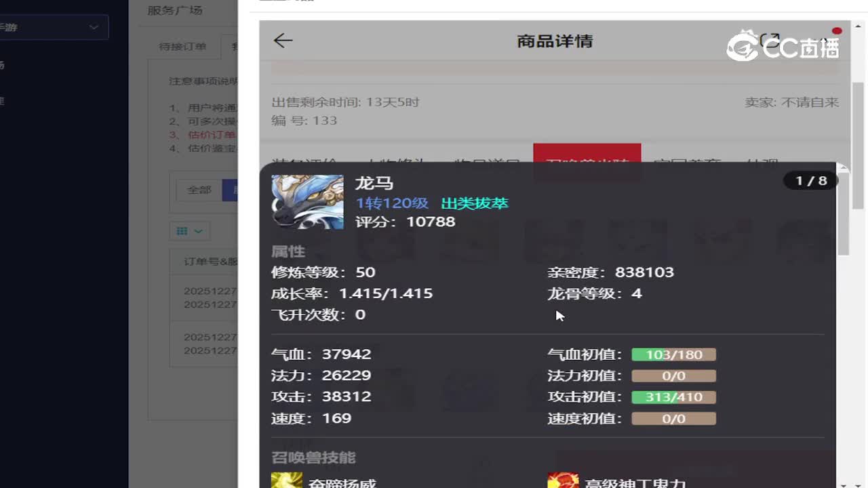Click the 出类拔萃 quality label
Image resolution: width=868 pixels, height=488 pixels.
(x=475, y=203)
